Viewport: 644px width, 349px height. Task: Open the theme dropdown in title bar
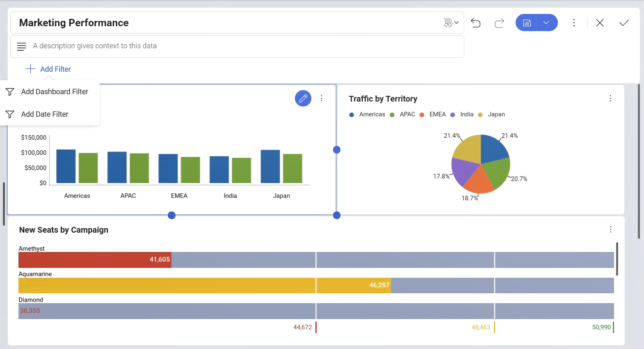tap(451, 23)
